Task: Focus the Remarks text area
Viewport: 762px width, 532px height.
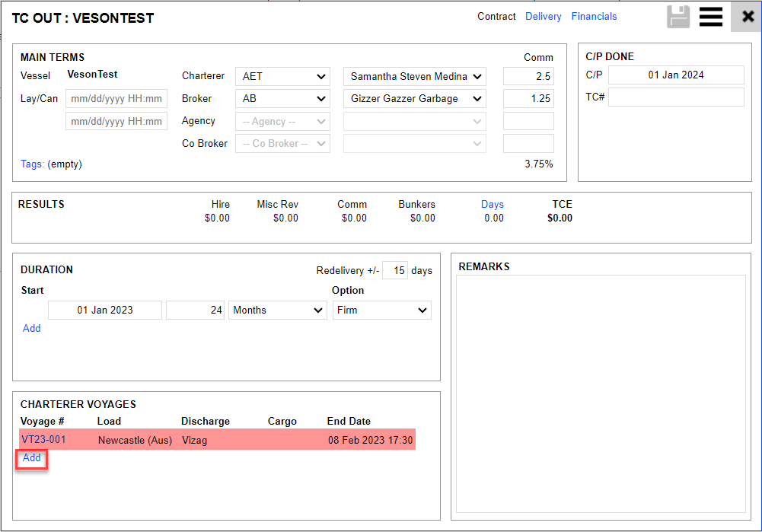Action: (601, 393)
